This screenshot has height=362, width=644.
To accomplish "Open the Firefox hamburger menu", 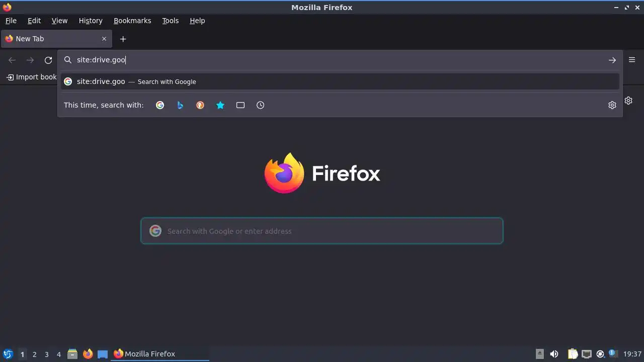I will [632, 60].
